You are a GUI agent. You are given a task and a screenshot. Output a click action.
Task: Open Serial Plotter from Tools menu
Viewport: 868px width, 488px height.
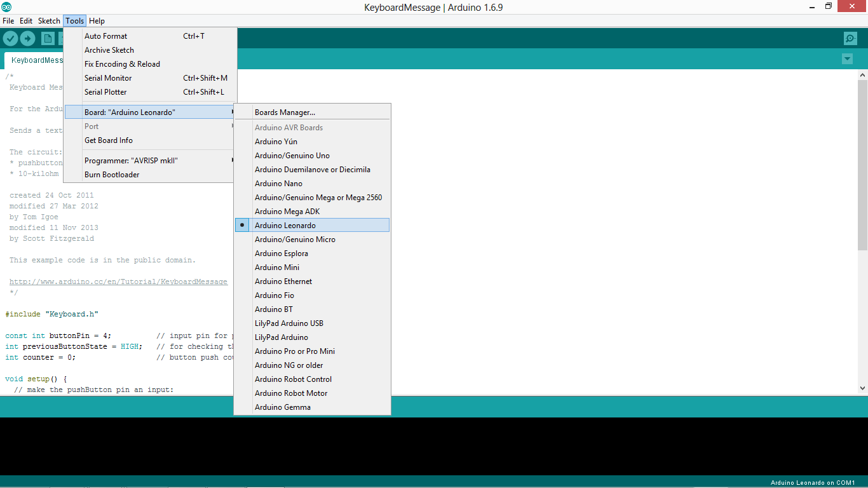[x=150, y=92]
